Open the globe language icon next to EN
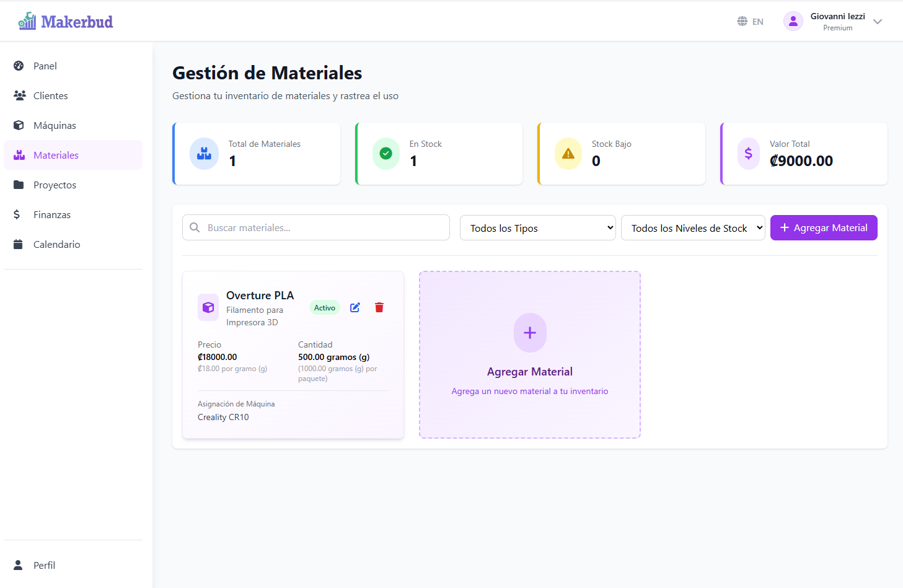903x588 pixels. (x=742, y=20)
